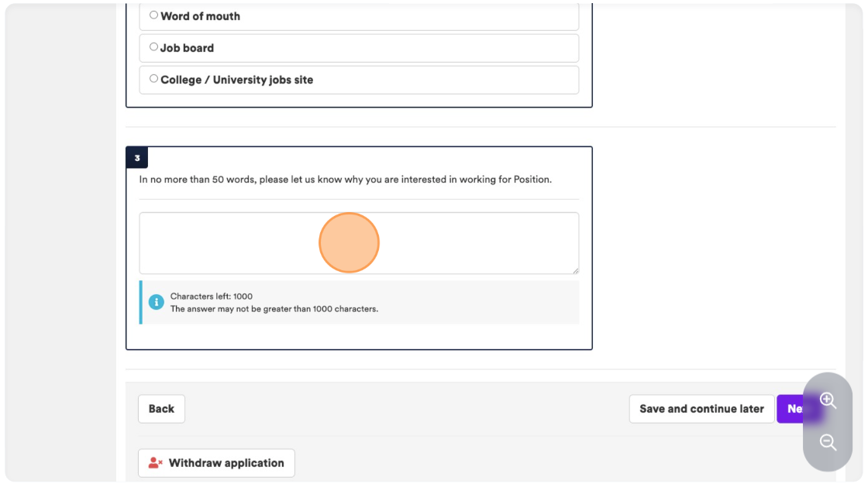Select the Job board radio option
Image resolution: width=868 pixels, height=487 pixels.
[154, 47]
